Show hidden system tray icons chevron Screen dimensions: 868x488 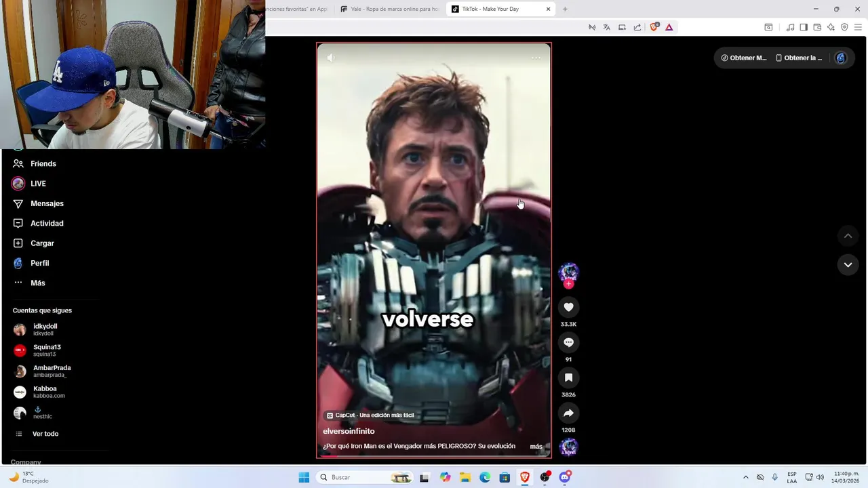tap(746, 477)
